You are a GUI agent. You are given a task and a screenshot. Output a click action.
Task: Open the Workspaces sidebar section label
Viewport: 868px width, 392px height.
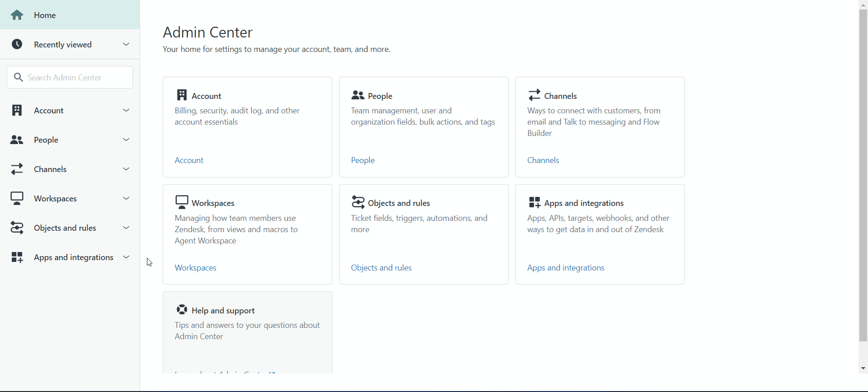coord(55,199)
